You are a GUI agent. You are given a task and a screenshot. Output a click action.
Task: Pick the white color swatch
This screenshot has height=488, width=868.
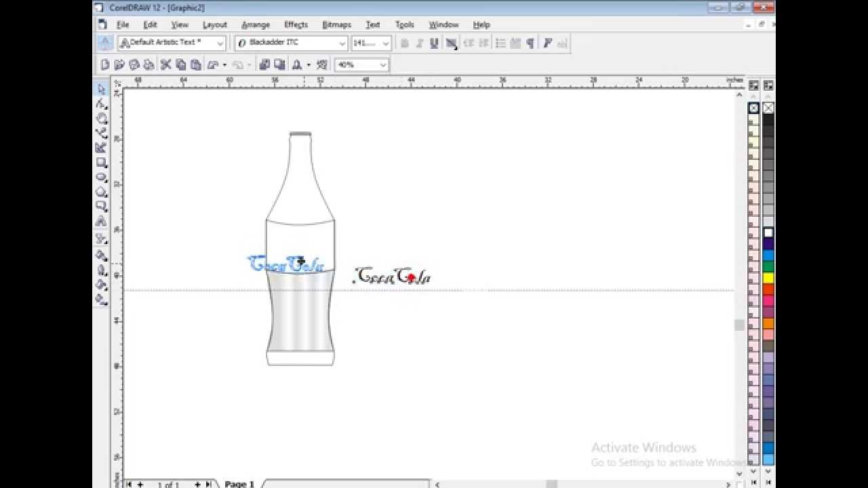coord(768,232)
